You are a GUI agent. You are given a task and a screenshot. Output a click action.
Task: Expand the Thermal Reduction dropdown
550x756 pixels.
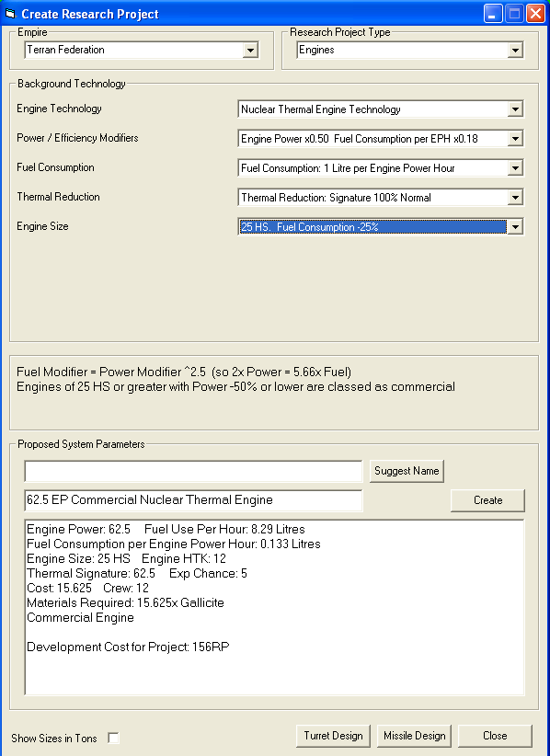tap(515, 198)
